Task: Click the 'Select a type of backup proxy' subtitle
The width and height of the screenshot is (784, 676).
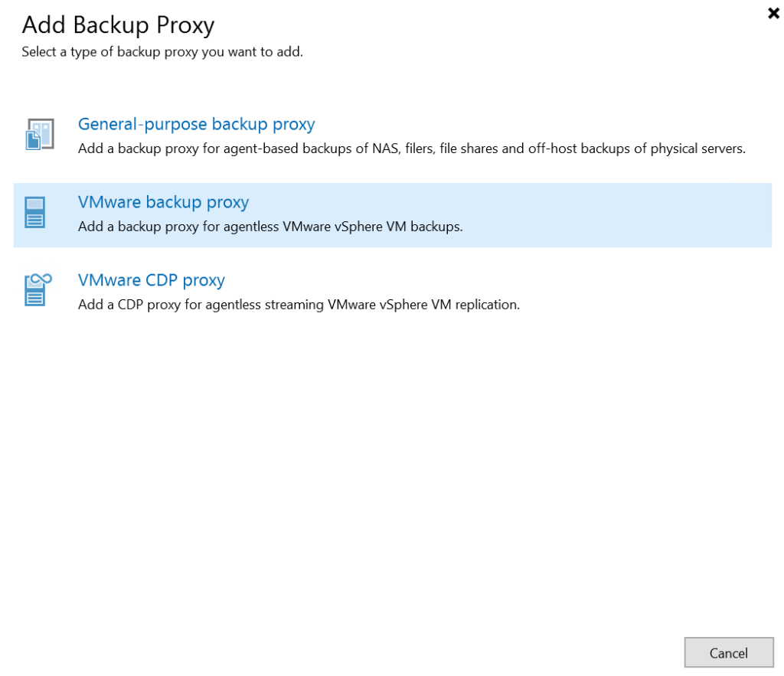Action: click(162, 52)
